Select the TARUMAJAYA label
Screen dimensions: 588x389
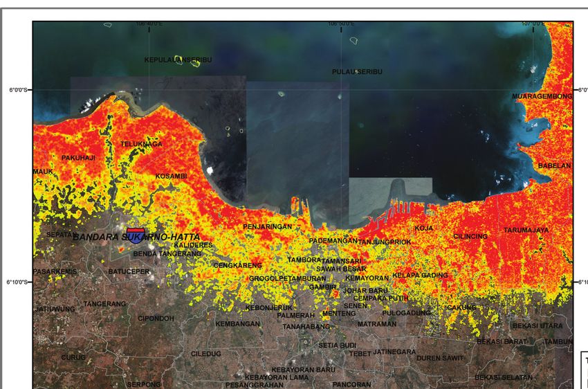tap(526, 230)
